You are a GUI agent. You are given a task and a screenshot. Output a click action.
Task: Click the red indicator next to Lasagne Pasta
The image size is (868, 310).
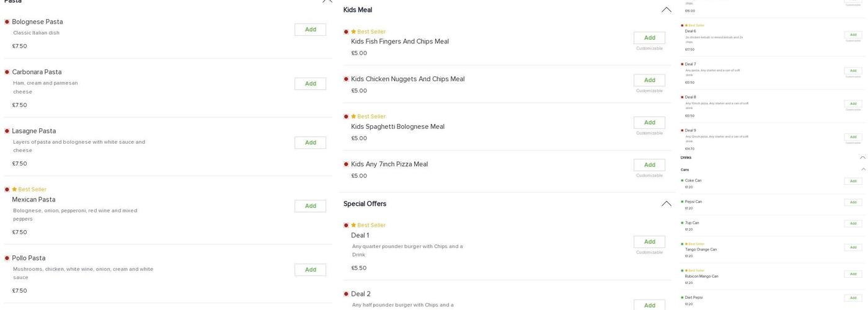click(x=7, y=131)
